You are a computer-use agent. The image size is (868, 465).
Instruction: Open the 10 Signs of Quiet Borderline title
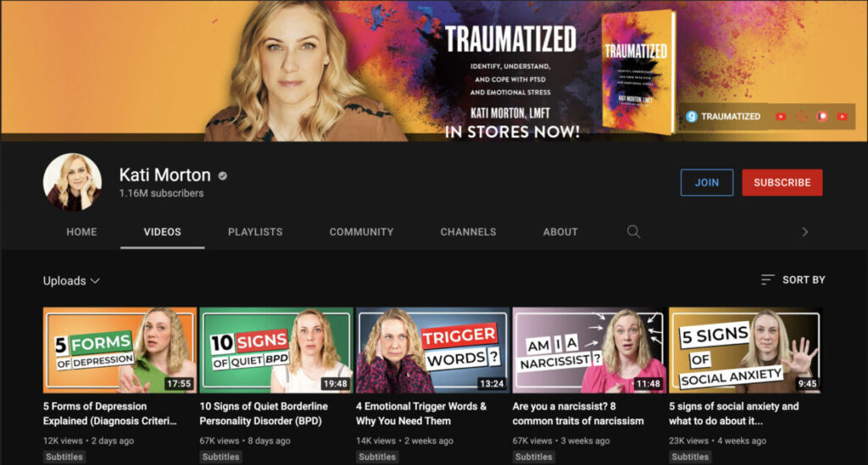[x=264, y=413]
